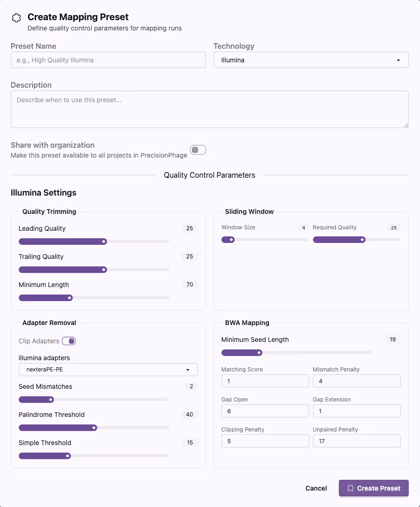This screenshot has height=507, width=420.
Task: Adjust the Trailing Quality slider
Action: point(104,270)
